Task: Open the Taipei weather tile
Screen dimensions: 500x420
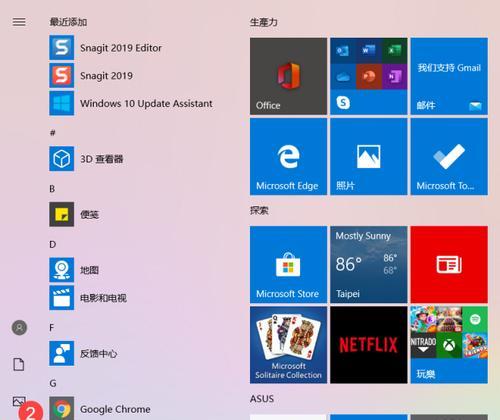Action: point(369,265)
